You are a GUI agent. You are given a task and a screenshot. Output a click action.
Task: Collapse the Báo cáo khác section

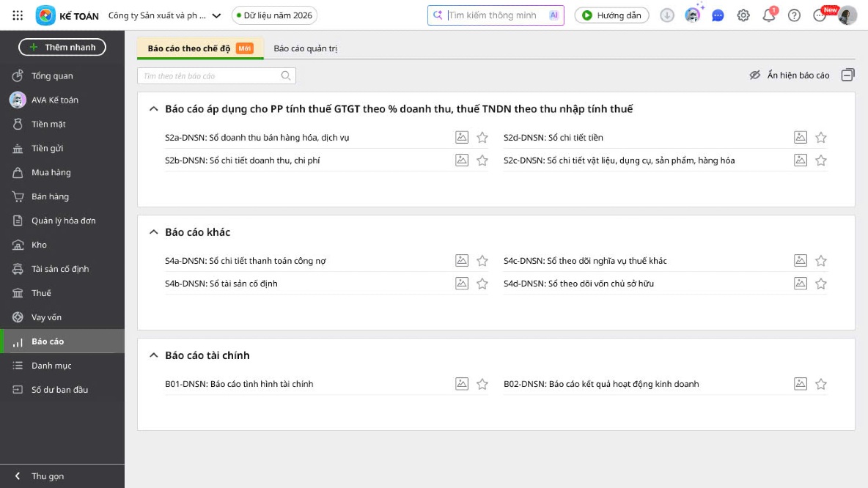point(153,232)
